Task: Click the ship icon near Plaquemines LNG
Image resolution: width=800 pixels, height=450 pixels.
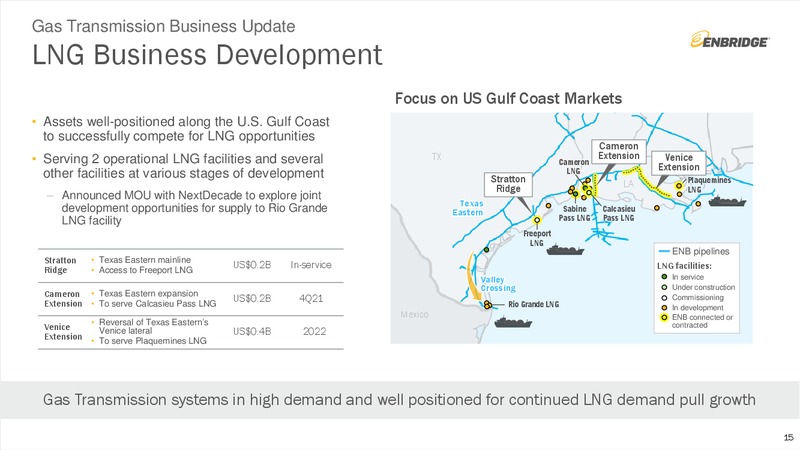Action: click(x=728, y=201)
